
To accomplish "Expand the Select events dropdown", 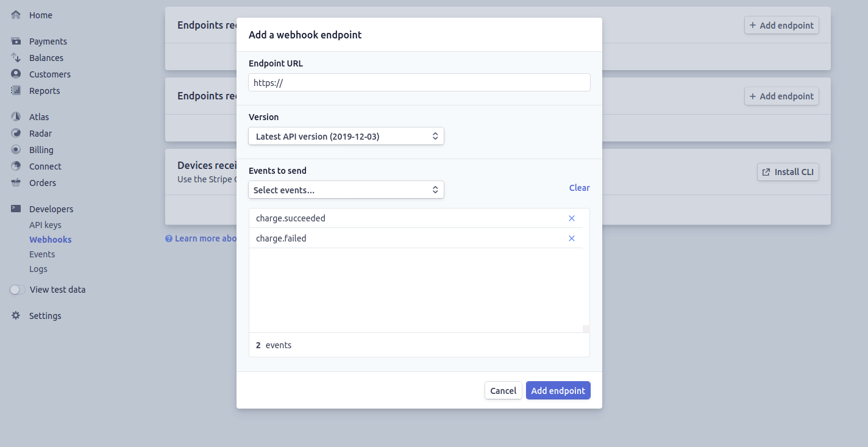I will 346,190.
